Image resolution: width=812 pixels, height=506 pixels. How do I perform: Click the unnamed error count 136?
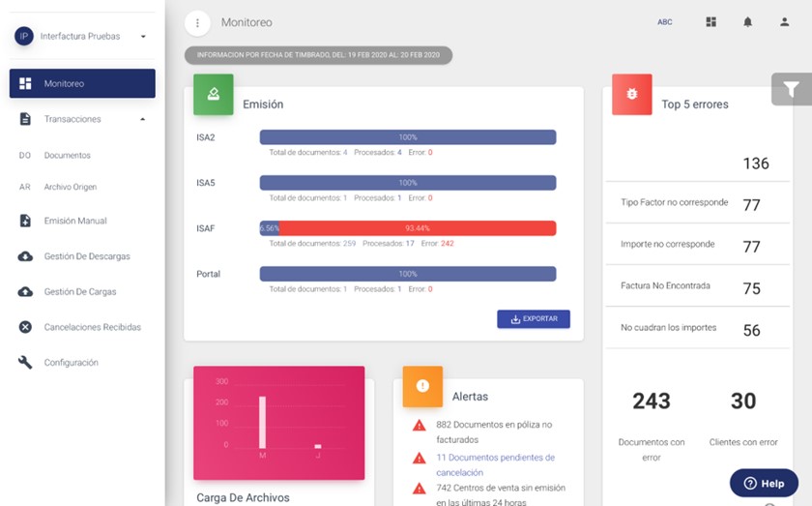click(756, 164)
